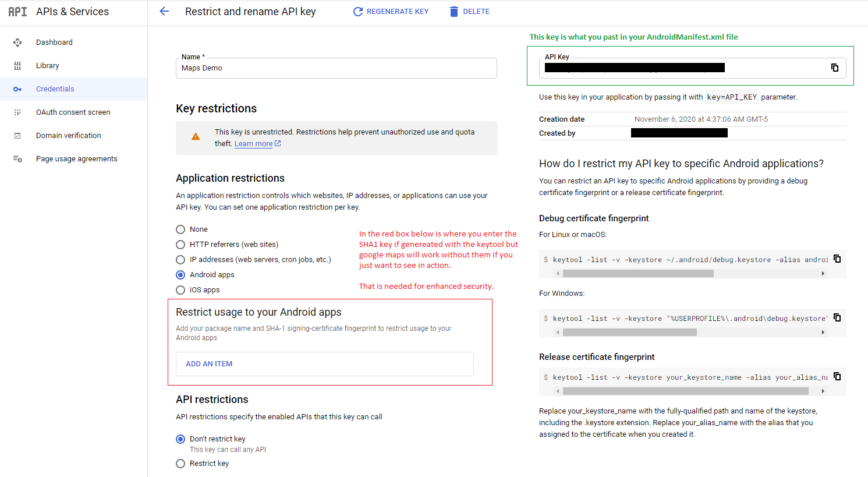Image resolution: width=868 pixels, height=477 pixels.
Task: Open Credentials in sidebar
Action: pyautogui.click(x=73, y=89)
